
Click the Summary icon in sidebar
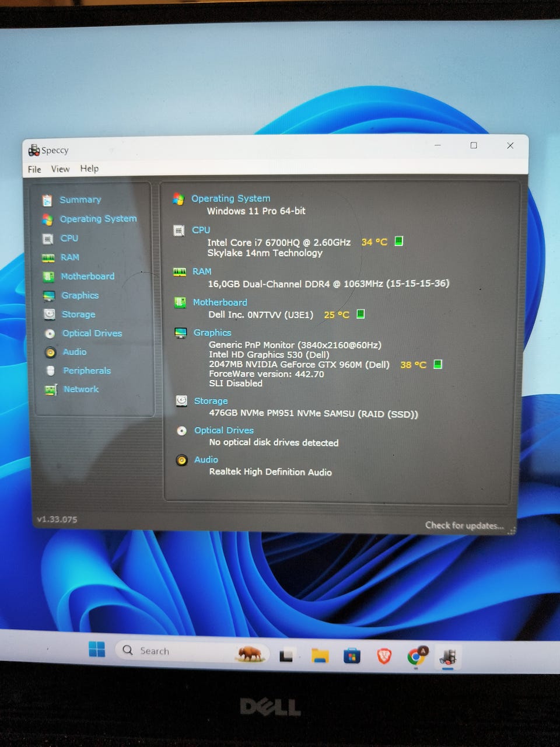tap(47, 200)
